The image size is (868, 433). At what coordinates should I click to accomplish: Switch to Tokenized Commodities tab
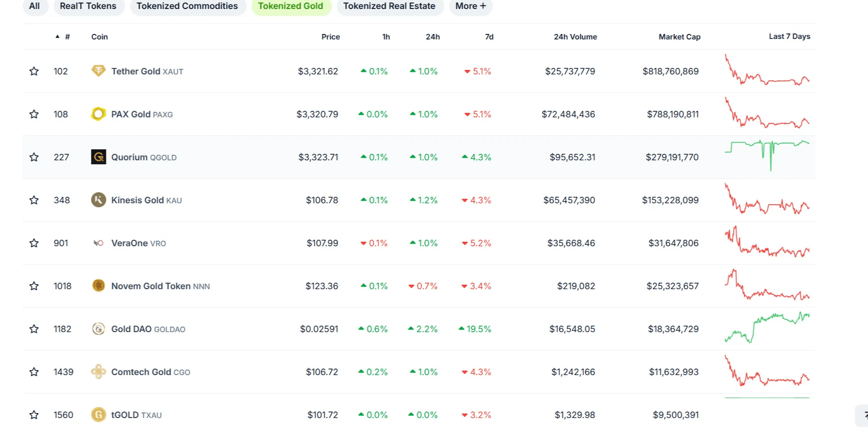click(187, 6)
